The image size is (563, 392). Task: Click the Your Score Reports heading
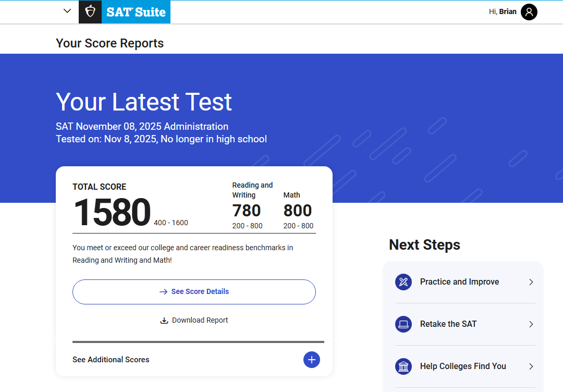coord(109,43)
